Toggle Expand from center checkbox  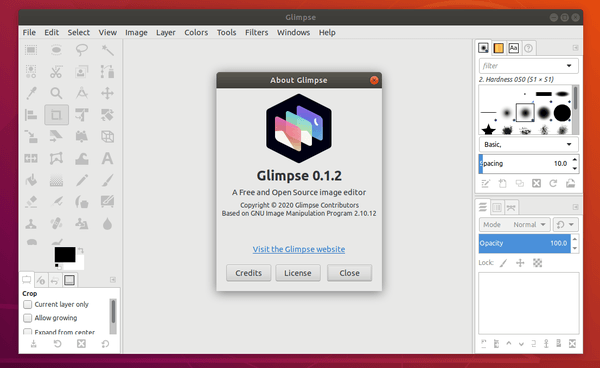coord(28,331)
